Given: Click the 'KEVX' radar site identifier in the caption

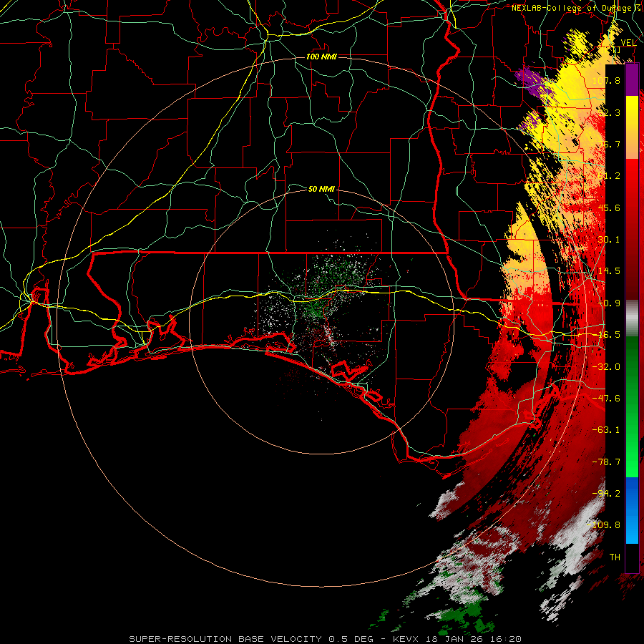Looking at the screenshot, I should 406,639.
